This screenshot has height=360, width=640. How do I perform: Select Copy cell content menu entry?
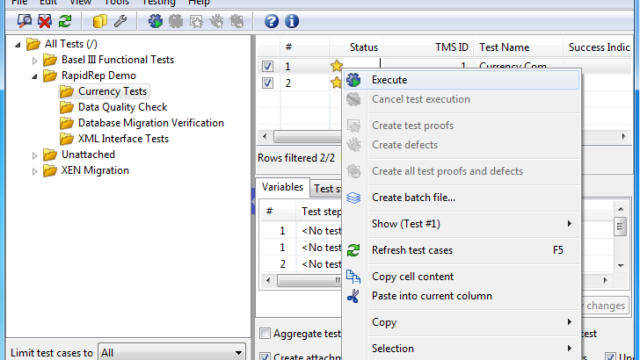click(x=462, y=276)
